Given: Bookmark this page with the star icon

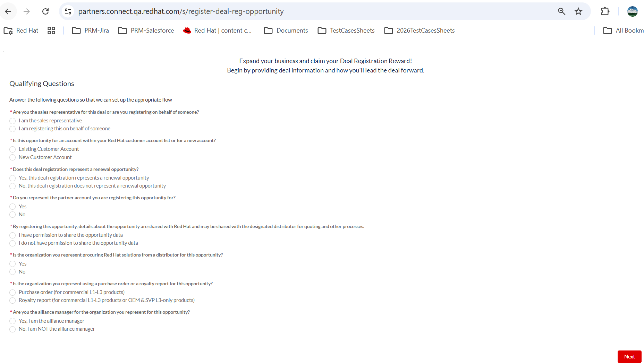Looking at the screenshot, I should (x=578, y=11).
